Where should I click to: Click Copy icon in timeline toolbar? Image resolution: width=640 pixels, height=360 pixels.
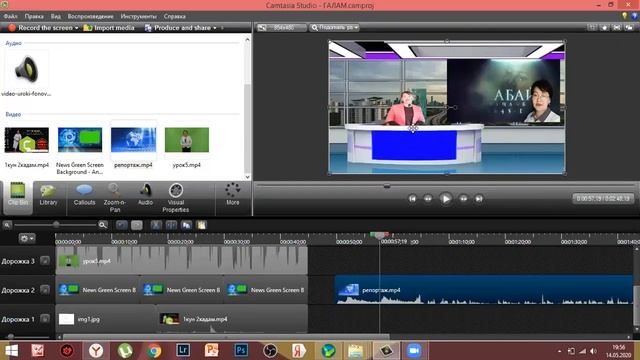coord(187,225)
